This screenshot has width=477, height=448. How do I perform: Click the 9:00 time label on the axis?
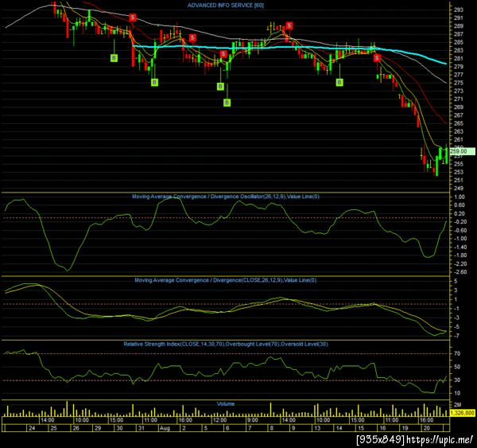coord(253,420)
